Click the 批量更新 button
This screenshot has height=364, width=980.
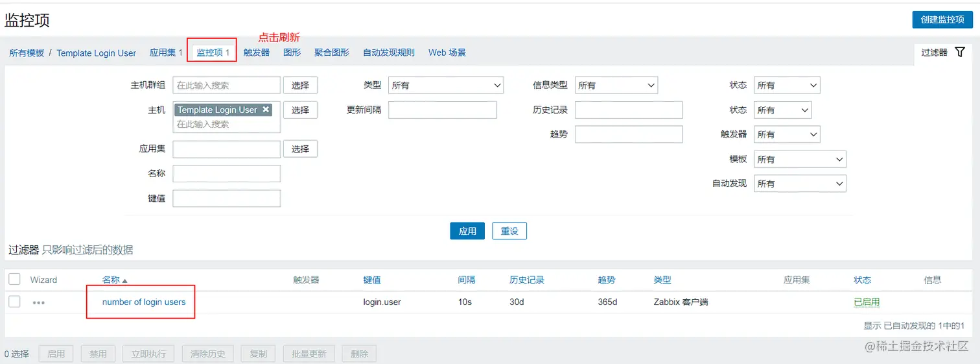point(309,354)
